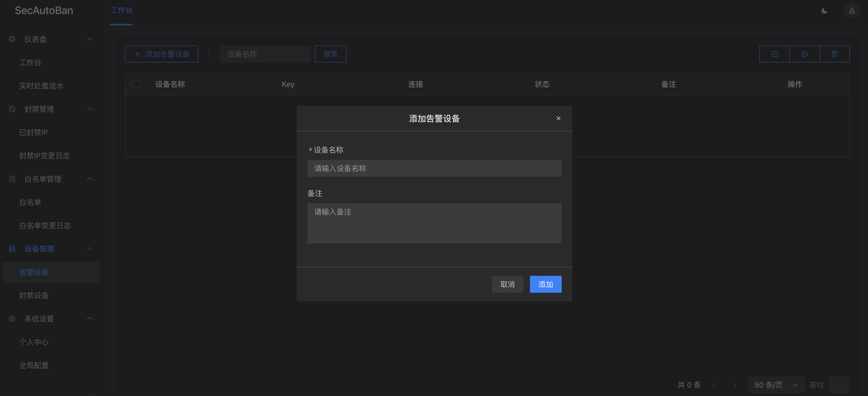Screen dimensions: 868x396
Task: Focus the 请输入设备名称 input field
Action: coord(434,168)
